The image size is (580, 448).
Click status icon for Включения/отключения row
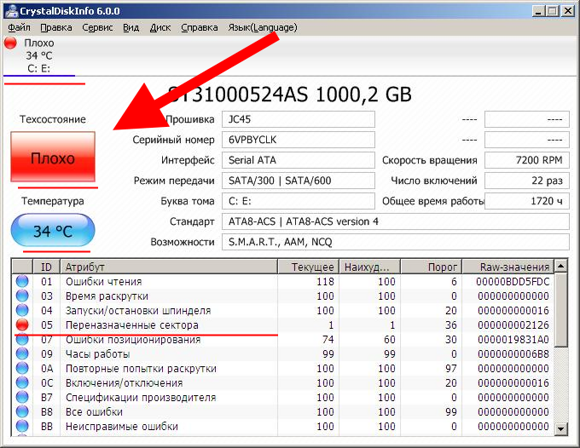pyautogui.click(x=22, y=383)
